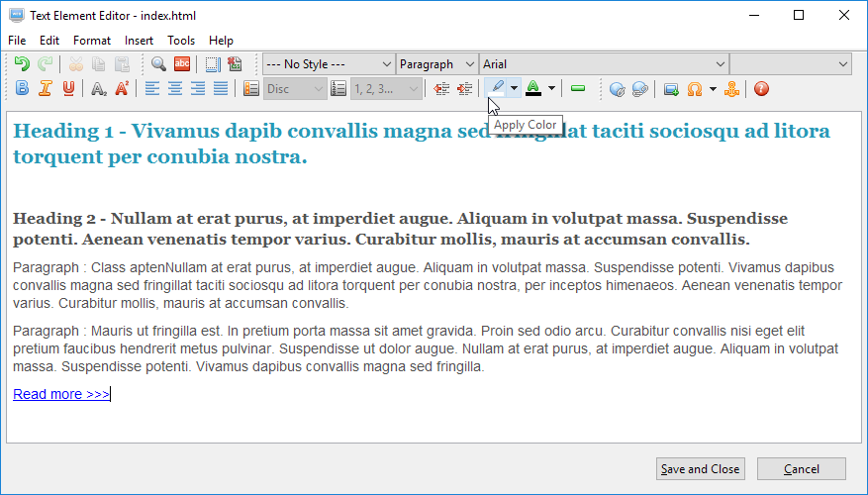Image resolution: width=868 pixels, height=495 pixels.
Task: Click the red Help question mark icon
Action: (x=762, y=88)
